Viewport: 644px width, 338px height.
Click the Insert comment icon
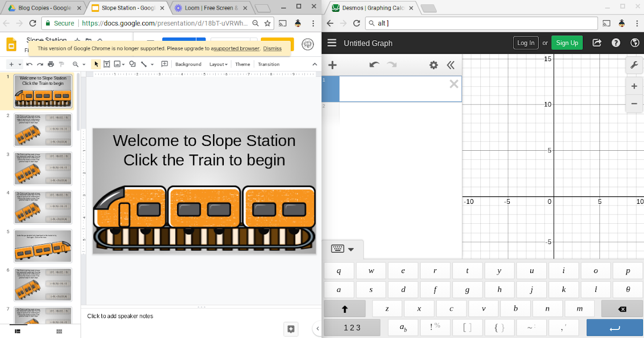(x=164, y=64)
